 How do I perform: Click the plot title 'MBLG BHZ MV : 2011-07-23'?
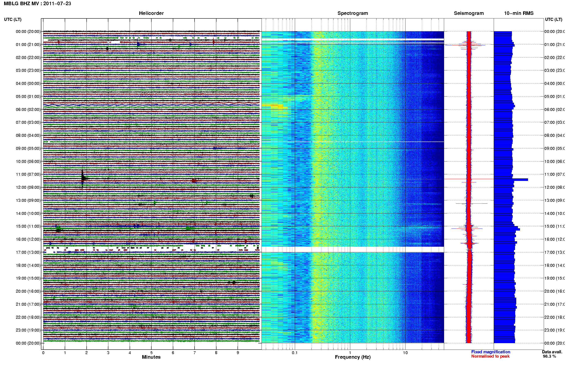37,3
